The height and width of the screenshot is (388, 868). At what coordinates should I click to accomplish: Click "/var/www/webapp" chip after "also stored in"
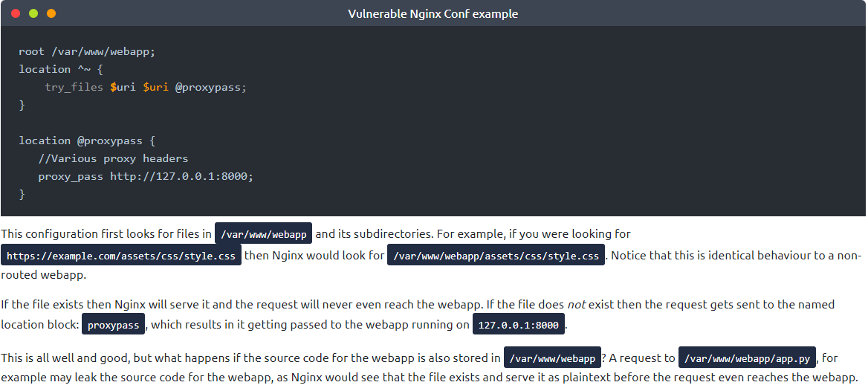[552, 359]
